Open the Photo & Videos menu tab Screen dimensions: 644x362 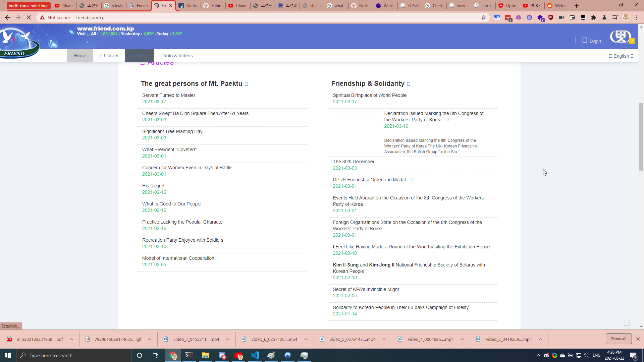[176, 56]
